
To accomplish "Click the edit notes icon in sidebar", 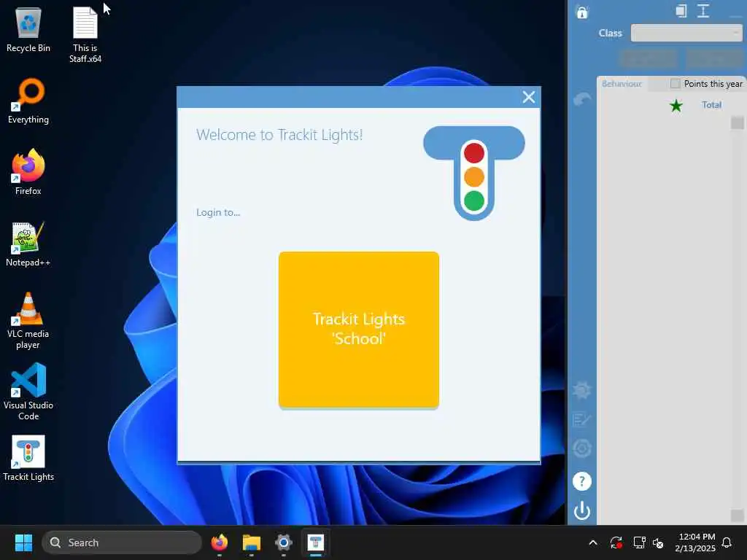I will pyautogui.click(x=581, y=419).
